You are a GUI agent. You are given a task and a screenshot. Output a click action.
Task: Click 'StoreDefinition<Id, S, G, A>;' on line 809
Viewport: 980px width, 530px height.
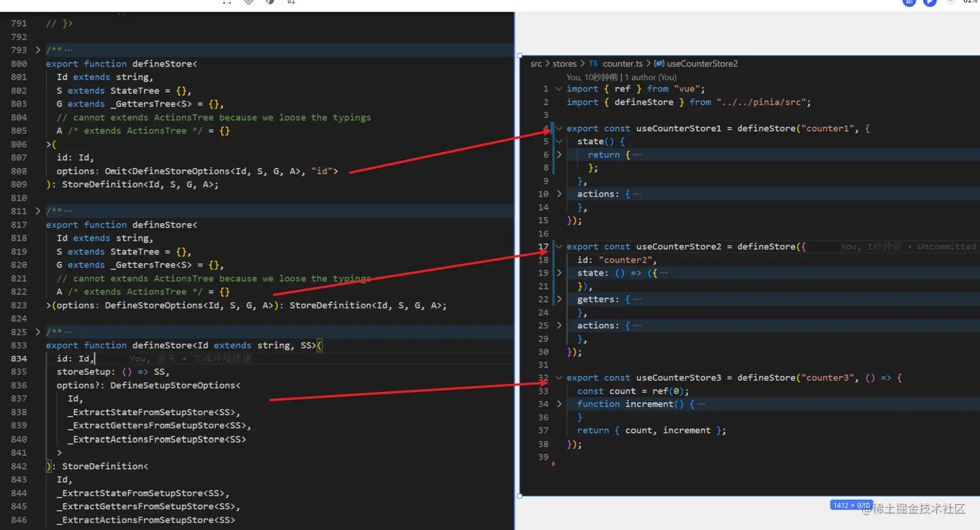click(x=140, y=184)
